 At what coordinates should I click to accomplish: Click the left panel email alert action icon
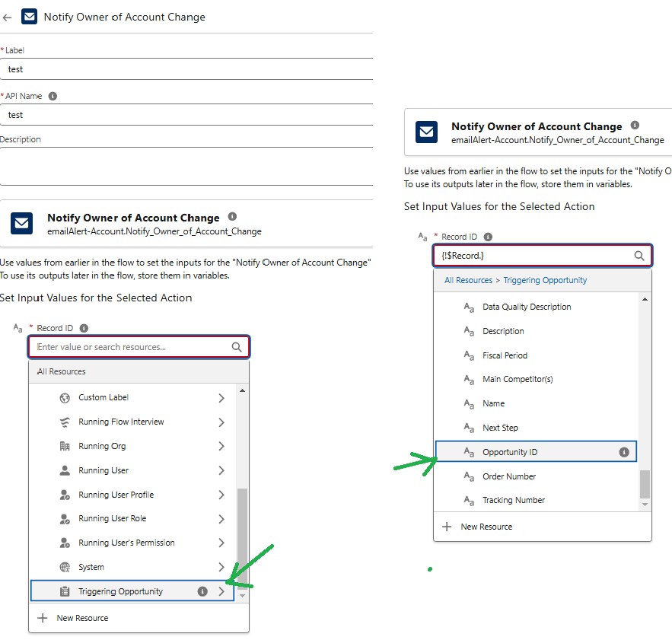pos(21,223)
